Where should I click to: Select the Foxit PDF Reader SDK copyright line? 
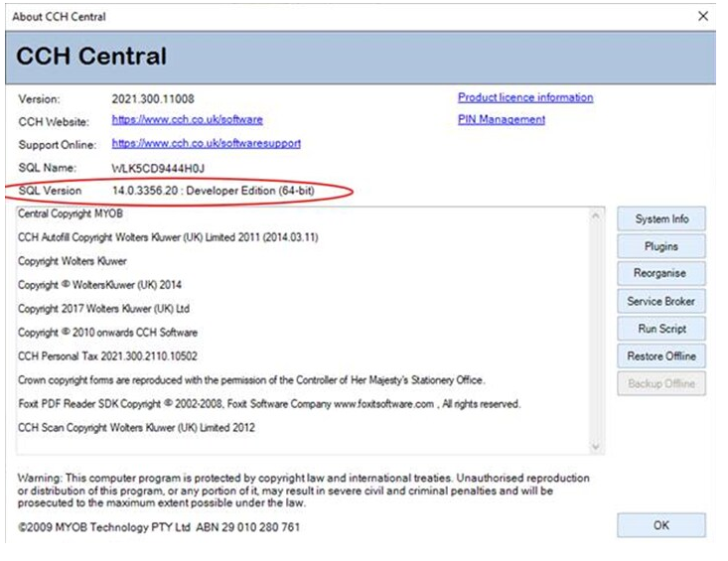pyautogui.click(x=268, y=404)
